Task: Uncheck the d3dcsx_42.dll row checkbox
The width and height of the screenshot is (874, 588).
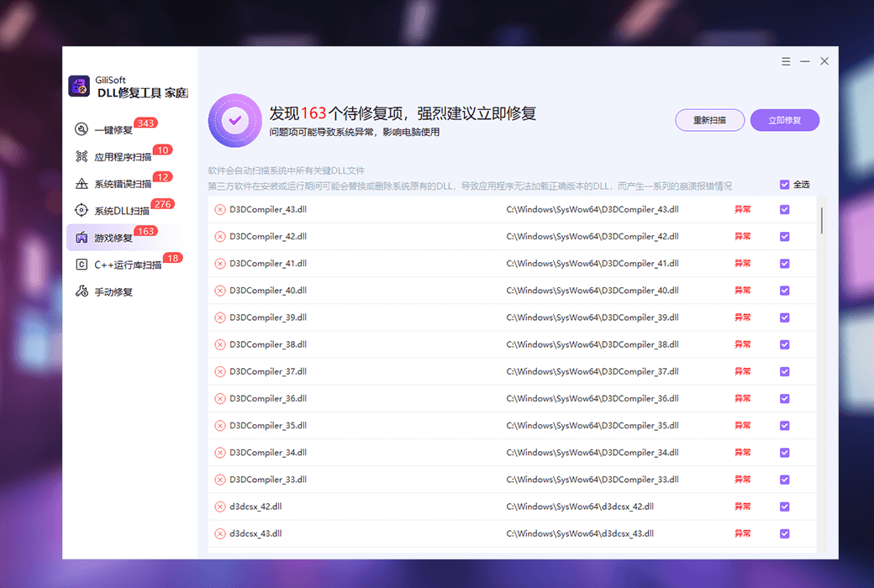Action: click(x=784, y=507)
